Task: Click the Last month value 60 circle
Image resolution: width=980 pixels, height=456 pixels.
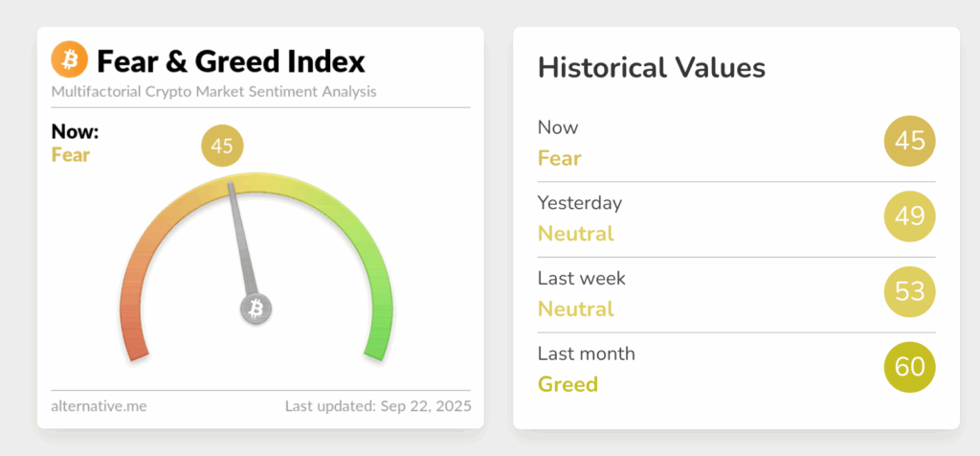Action: pyautogui.click(x=909, y=367)
